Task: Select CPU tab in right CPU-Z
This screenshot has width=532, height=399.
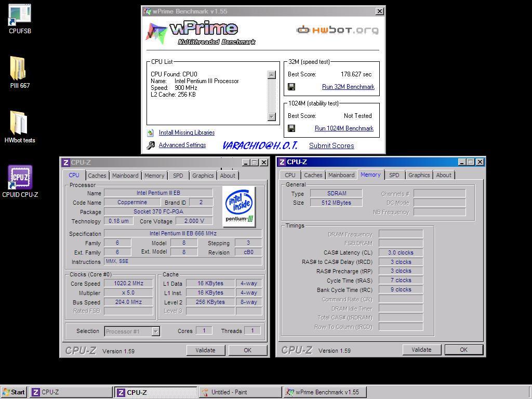Action: 290,175
